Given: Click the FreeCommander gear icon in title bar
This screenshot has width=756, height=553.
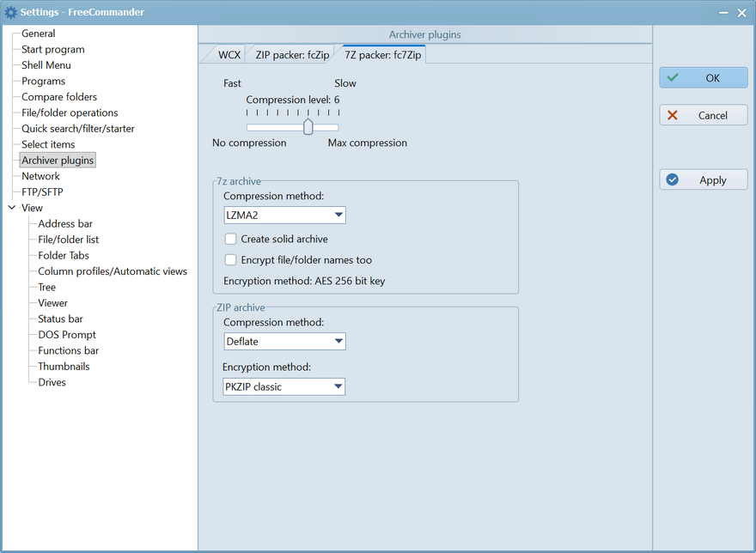Looking at the screenshot, I should click(x=11, y=12).
